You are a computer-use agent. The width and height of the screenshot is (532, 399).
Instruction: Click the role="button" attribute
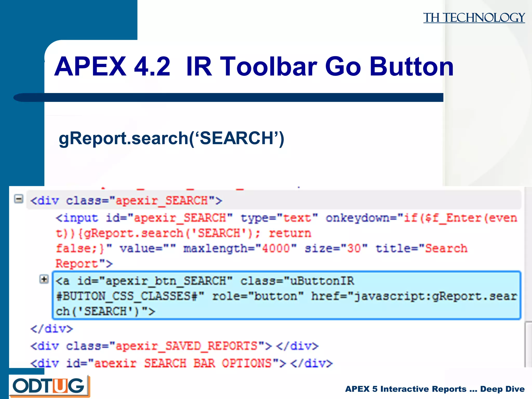(258, 296)
